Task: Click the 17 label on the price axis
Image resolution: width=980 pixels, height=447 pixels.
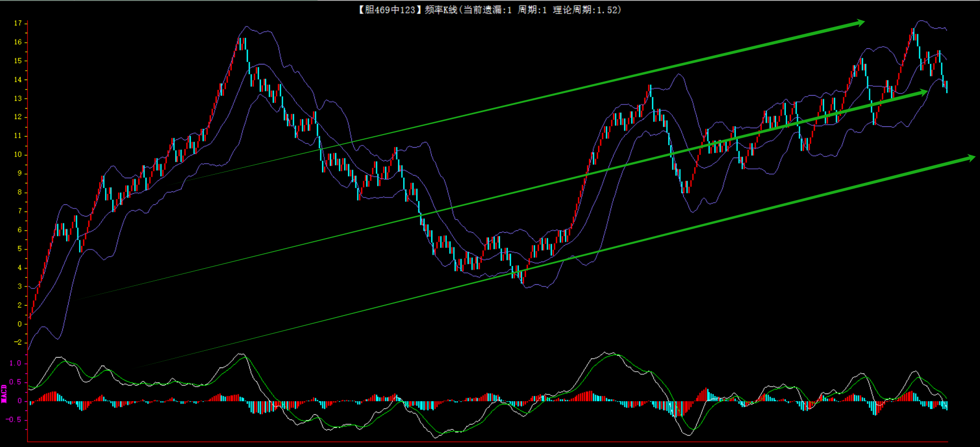Action: 18,23
